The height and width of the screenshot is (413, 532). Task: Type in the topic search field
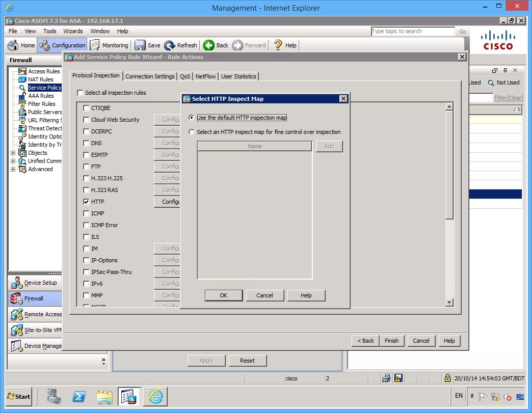(x=413, y=31)
